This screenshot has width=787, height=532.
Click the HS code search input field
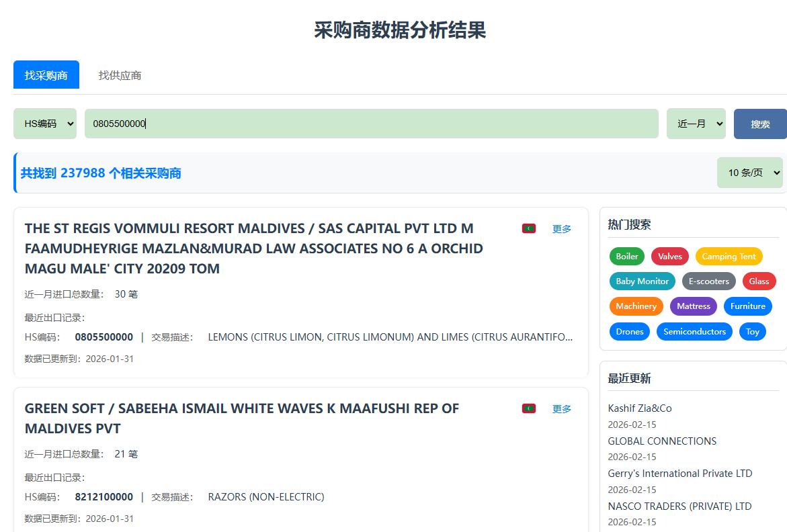371,124
